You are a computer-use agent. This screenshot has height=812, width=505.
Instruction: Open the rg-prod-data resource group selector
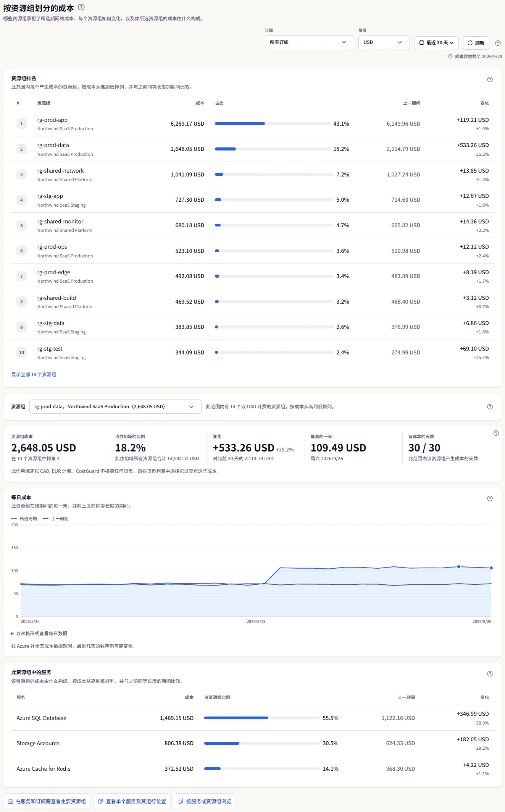(x=115, y=407)
